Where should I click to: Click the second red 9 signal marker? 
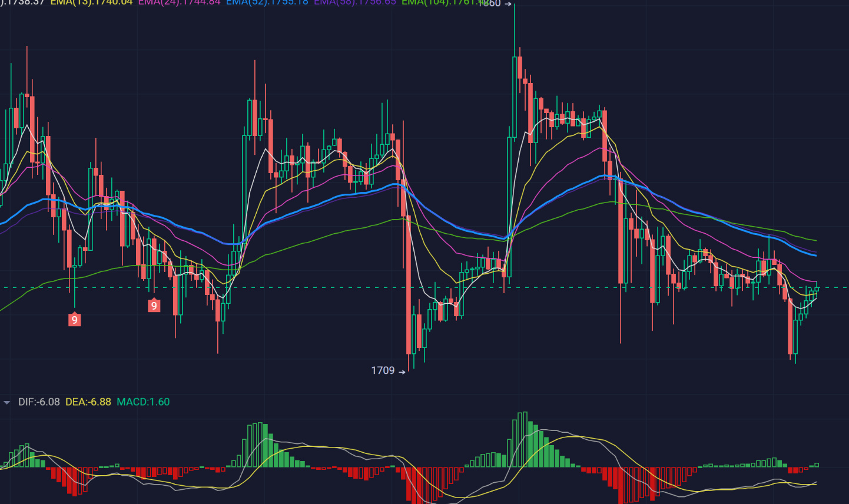(154, 305)
